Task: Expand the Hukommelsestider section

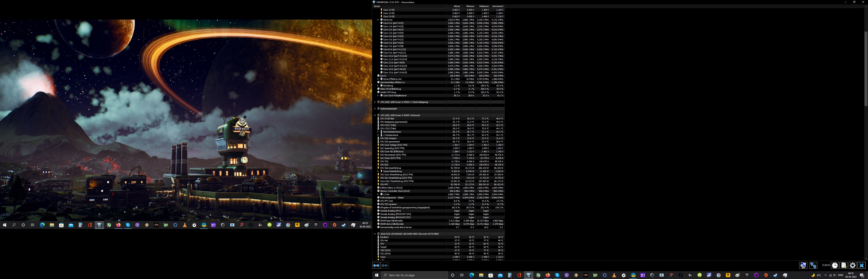Action: (375, 109)
